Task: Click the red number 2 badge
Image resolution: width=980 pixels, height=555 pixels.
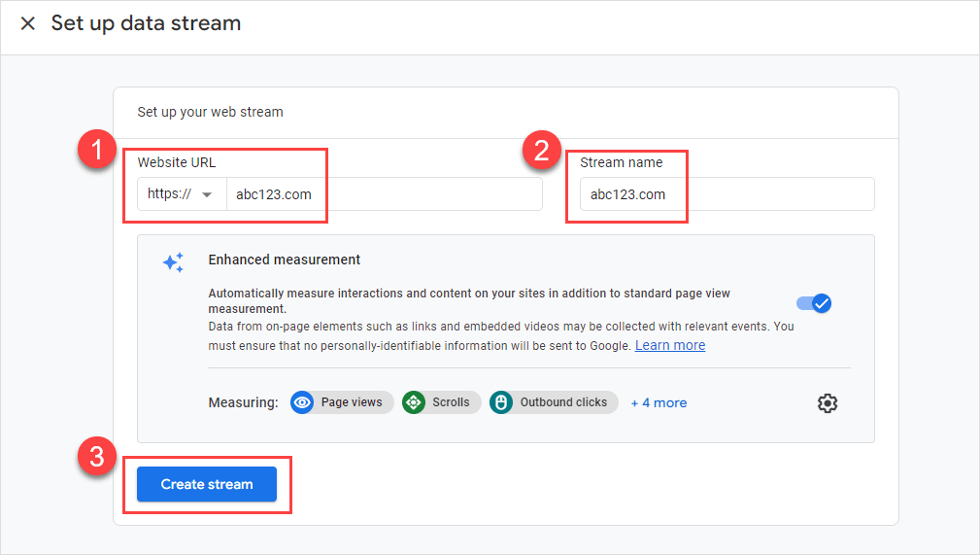Action: [x=540, y=153]
